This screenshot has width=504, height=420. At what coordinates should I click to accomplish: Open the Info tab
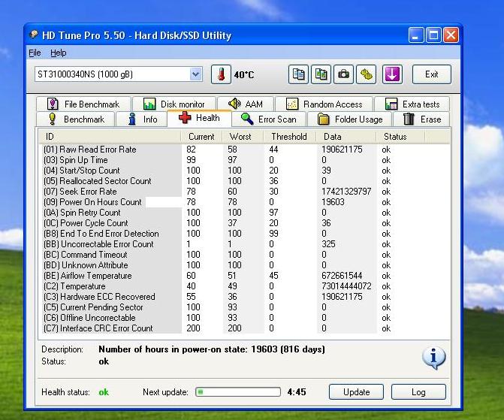[141, 119]
